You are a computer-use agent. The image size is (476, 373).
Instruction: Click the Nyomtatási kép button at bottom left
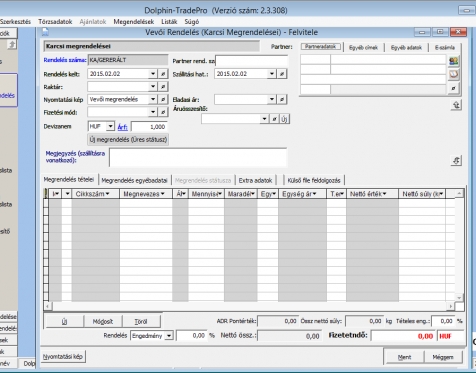click(x=63, y=356)
